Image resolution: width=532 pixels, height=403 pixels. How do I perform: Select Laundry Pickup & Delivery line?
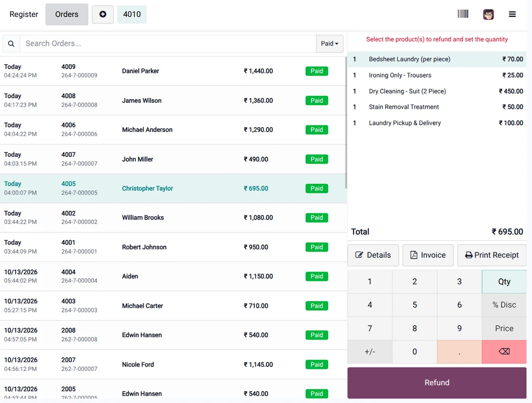click(437, 123)
